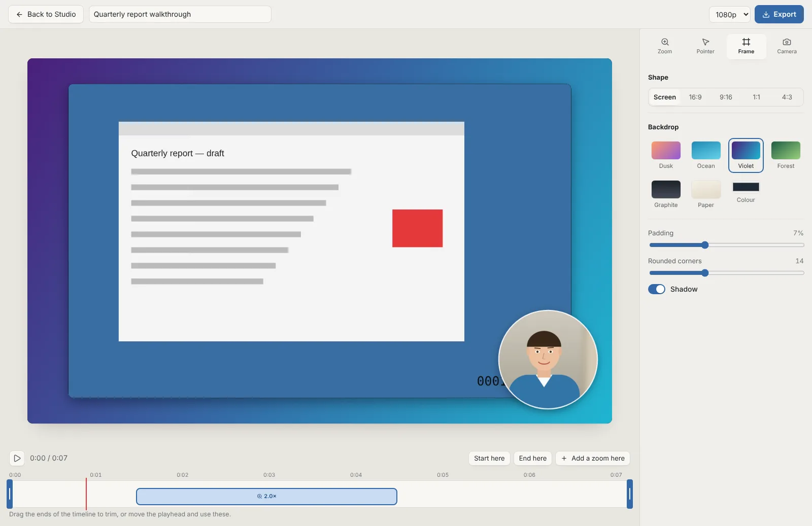This screenshot has height=526, width=812.
Task: Select the 2.0× zoom clip on timeline
Action: pos(266,497)
